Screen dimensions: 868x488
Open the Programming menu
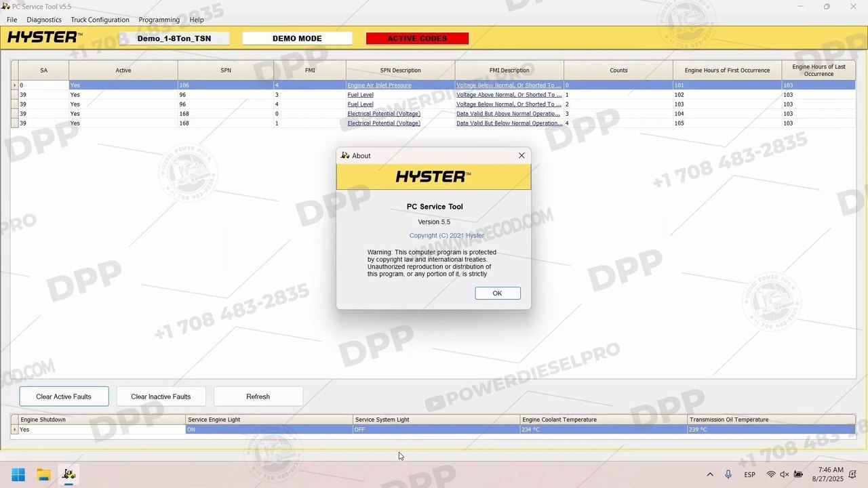coord(159,20)
